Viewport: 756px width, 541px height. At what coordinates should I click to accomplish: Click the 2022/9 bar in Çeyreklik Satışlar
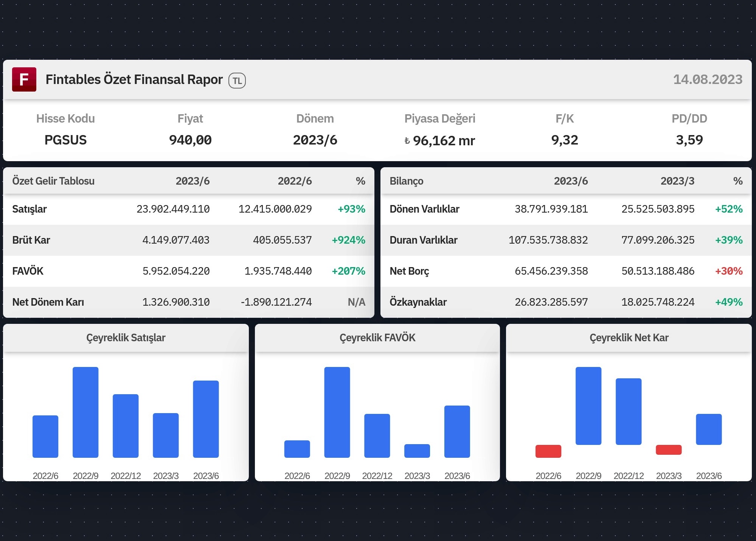point(85,412)
